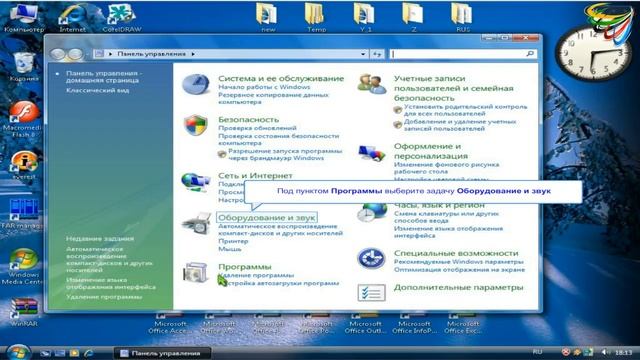The image size is (640, 360).
Task: Open the Y_1 desktop folder
Action: click(x=365, y=17)
